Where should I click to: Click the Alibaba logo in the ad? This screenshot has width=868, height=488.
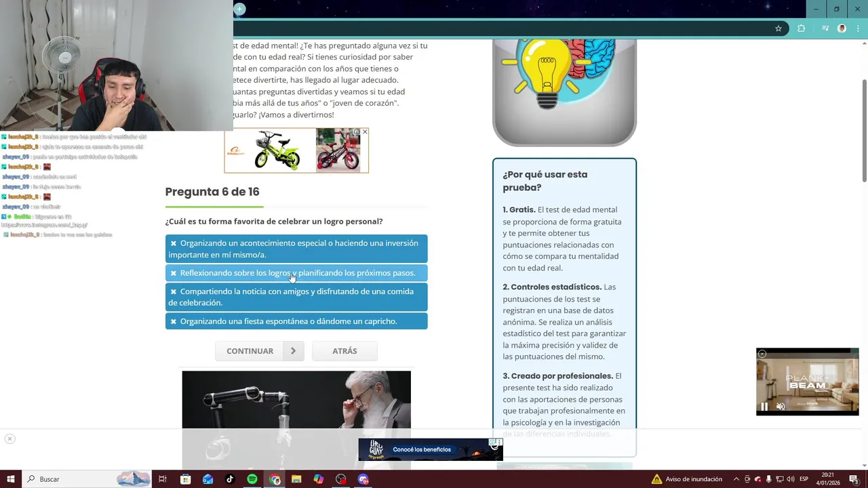coord(236,152)
